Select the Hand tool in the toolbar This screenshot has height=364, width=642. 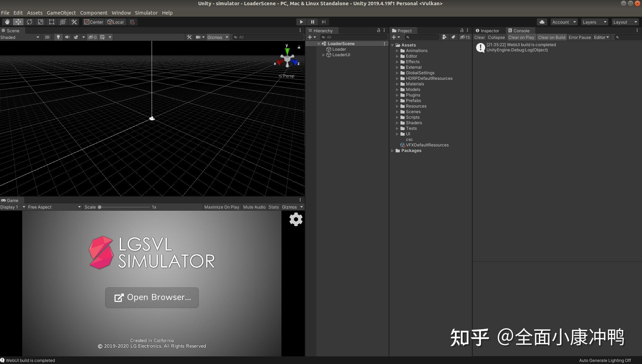pos(7,22)
